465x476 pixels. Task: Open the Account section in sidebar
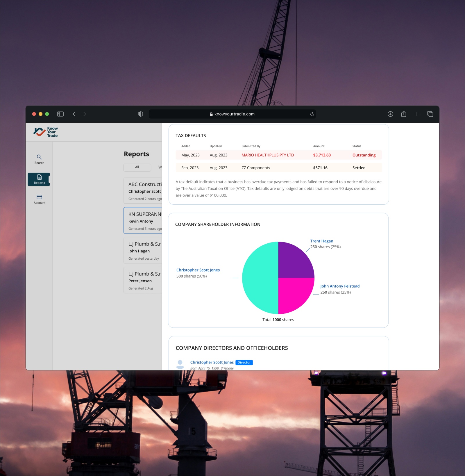click(39, 199)
